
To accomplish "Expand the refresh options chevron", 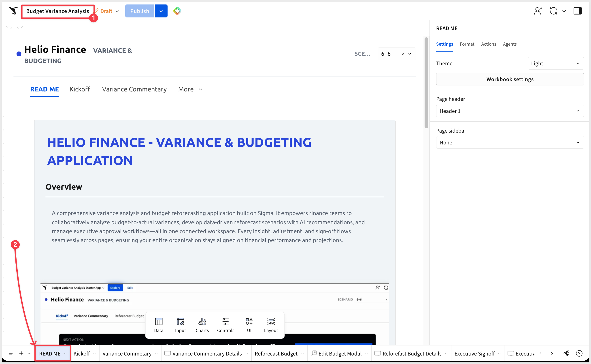I will click(564, 11).
